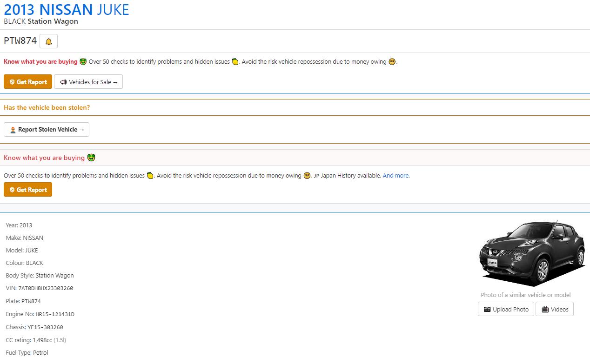Viewport: 590px width, 364px height.
Task: Click the video camera icon on Videos
Action: (545, 310)
